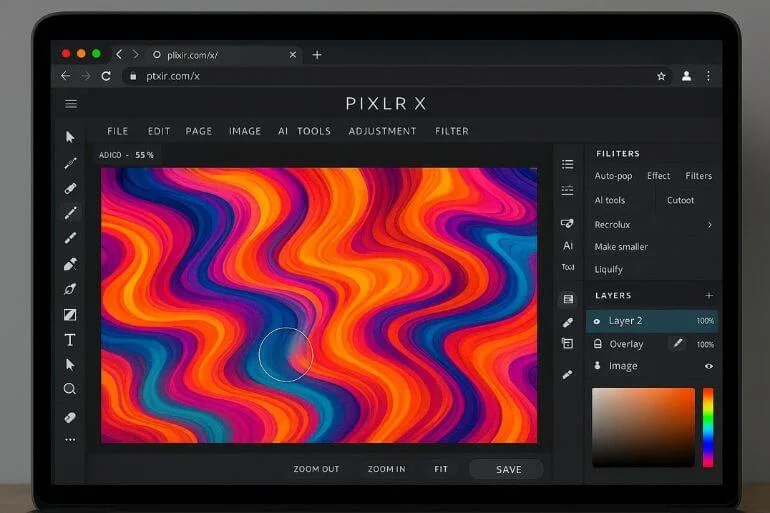Open the hamburger menu beside PIXLR X title
The image size is (770, 513).
[71, 104]
